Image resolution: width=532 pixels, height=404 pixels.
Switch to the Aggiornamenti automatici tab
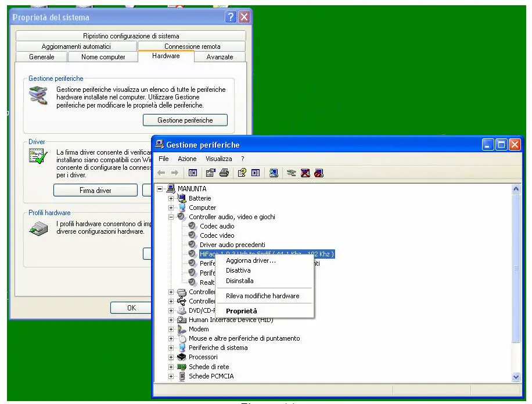click(76, 46)
